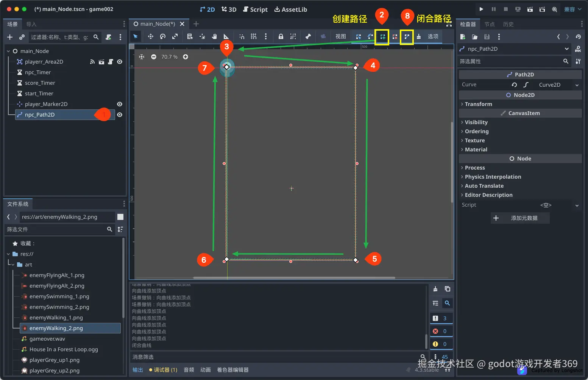The height and width of the screenshot is (380, 588).
Task: Select the Ruler measurement tool
Action: (x=226, y=36)
